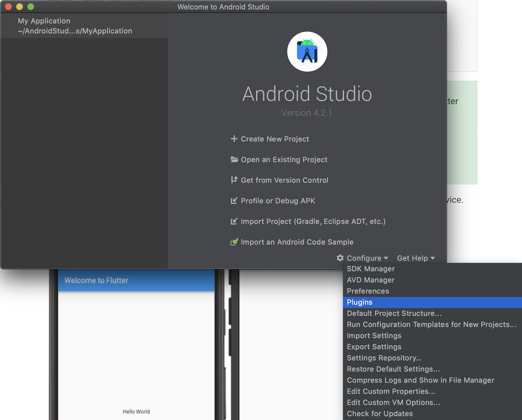522x420 pixels.
Task: Select Compress Logs and Show in File Manager
Action: pos(432,380)
